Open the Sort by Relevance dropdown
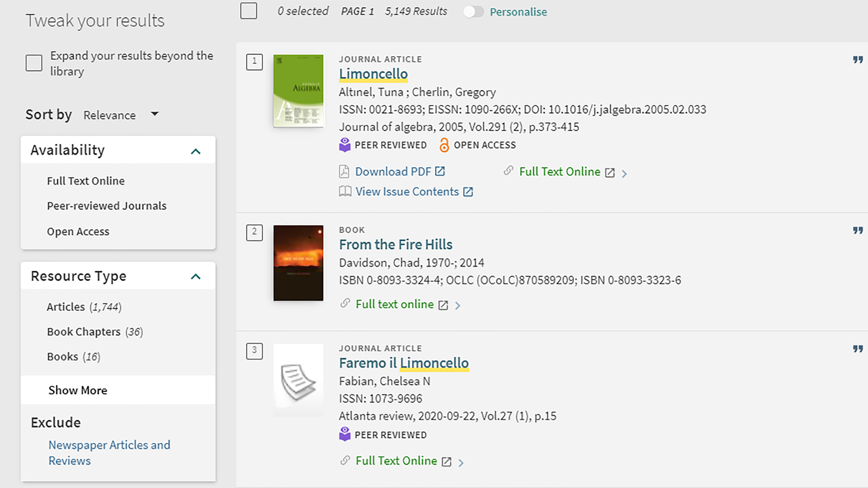868x488 pixels. pos(121,115)
